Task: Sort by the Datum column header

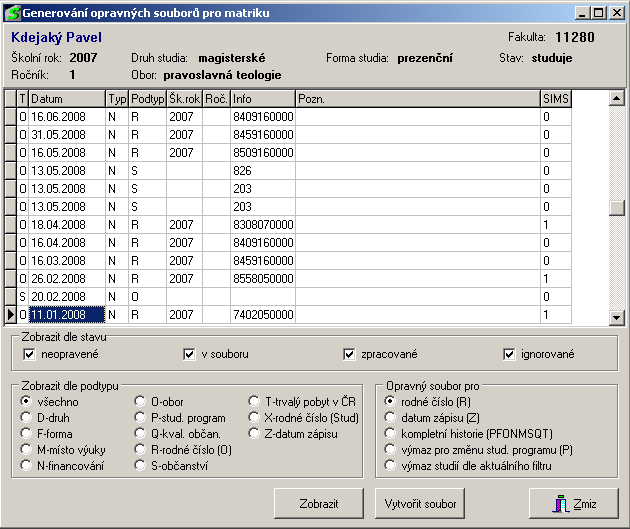Action: [x=67, y=99]
